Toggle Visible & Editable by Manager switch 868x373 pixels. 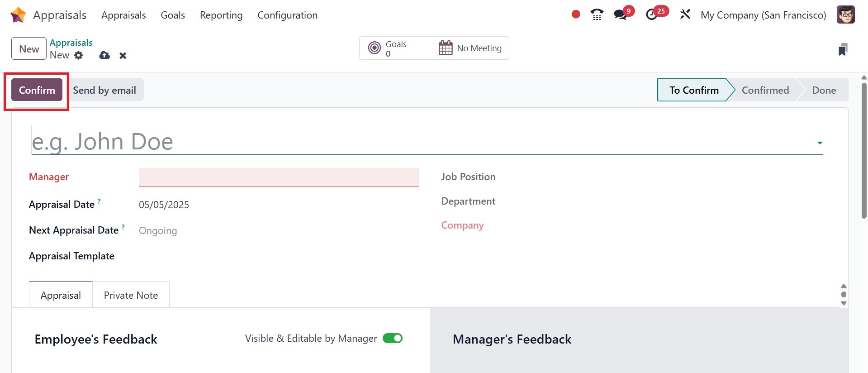click(392, 338)
